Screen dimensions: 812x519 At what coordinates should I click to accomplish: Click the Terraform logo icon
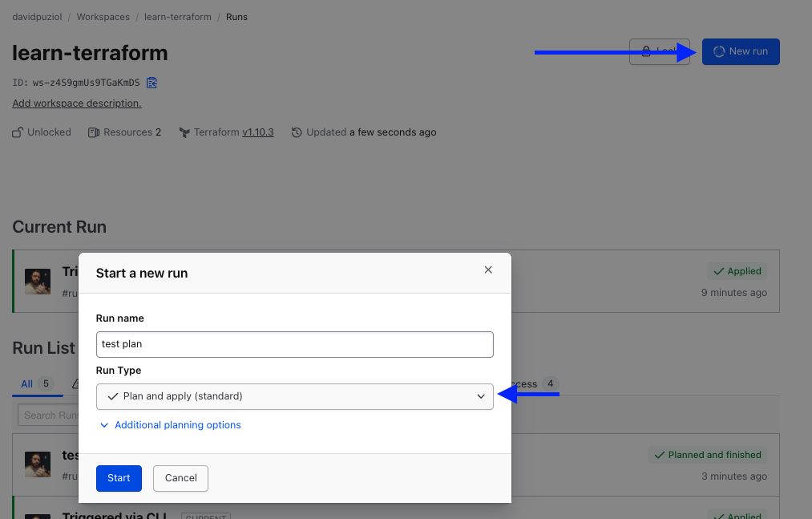[x=184, y=132]
